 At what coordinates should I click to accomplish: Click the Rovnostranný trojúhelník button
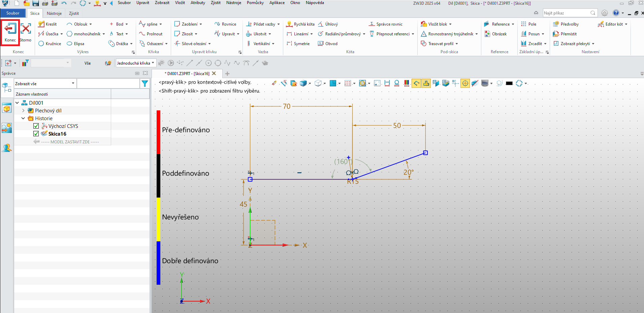click(x=449, y=34)
